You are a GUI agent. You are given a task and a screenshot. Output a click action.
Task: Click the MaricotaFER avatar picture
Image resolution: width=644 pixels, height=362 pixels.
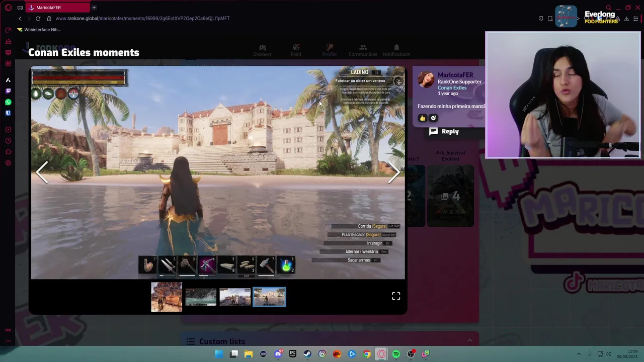426,80
